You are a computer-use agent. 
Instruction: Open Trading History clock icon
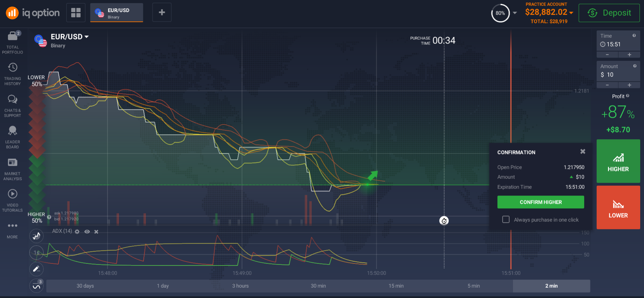point(12,67)
